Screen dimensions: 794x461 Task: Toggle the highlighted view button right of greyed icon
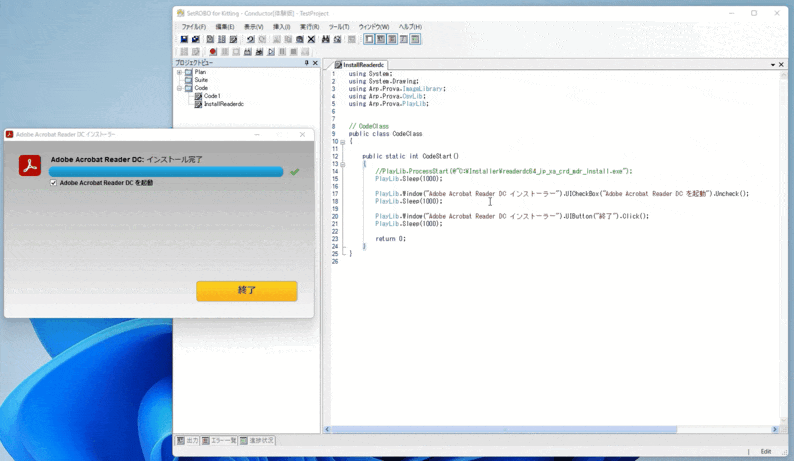(x=369, y=39)
